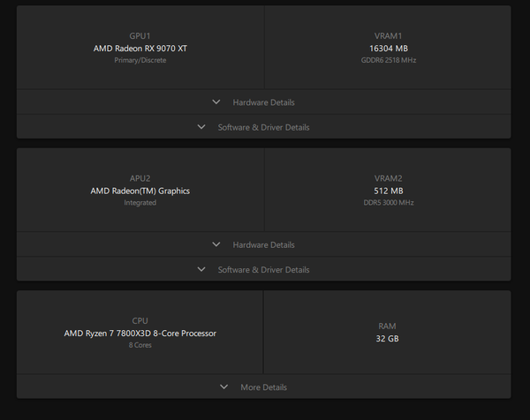Screen dimensions: 530x420
Task: Select the 16304 MB VRAM1 value
Action: point(389,48)
